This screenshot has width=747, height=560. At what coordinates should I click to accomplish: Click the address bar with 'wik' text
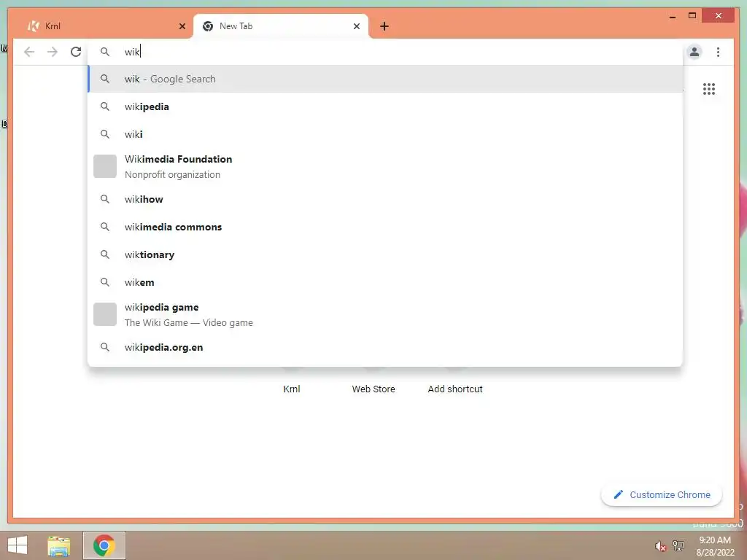(x=386, y=52)
